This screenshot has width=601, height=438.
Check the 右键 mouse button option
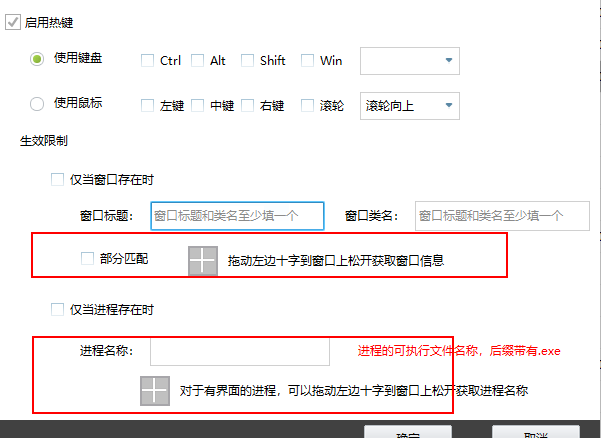tap(247, 105)
